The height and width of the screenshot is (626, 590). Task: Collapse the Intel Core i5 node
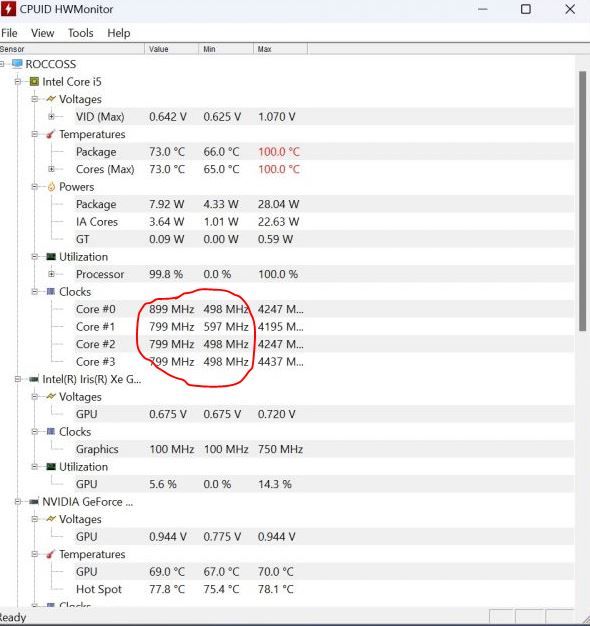click(x=18, y=82)
